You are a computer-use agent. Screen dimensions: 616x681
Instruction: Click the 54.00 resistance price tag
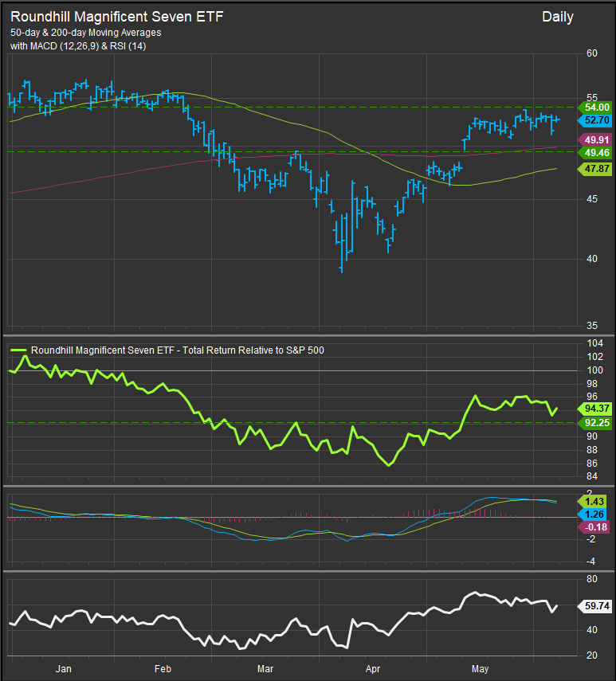[594, 108]
